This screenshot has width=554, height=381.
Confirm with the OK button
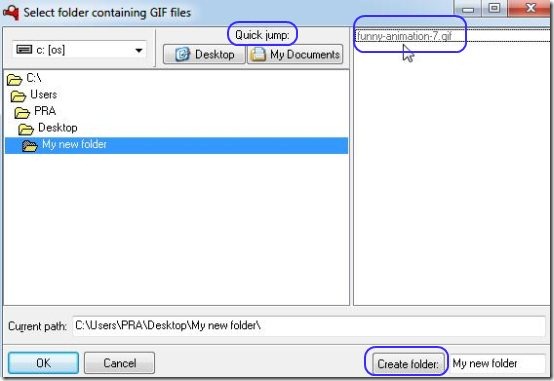coord(43,363)
